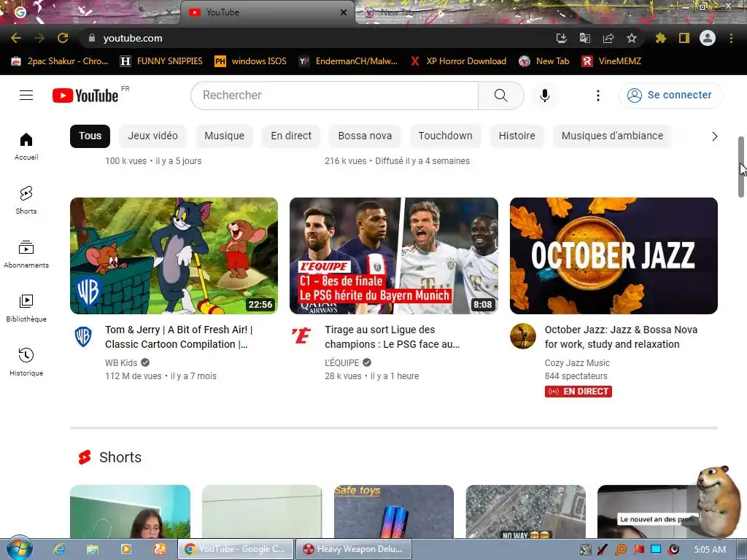
Task: Open October Jazz video title link
Action: [621, 337]
